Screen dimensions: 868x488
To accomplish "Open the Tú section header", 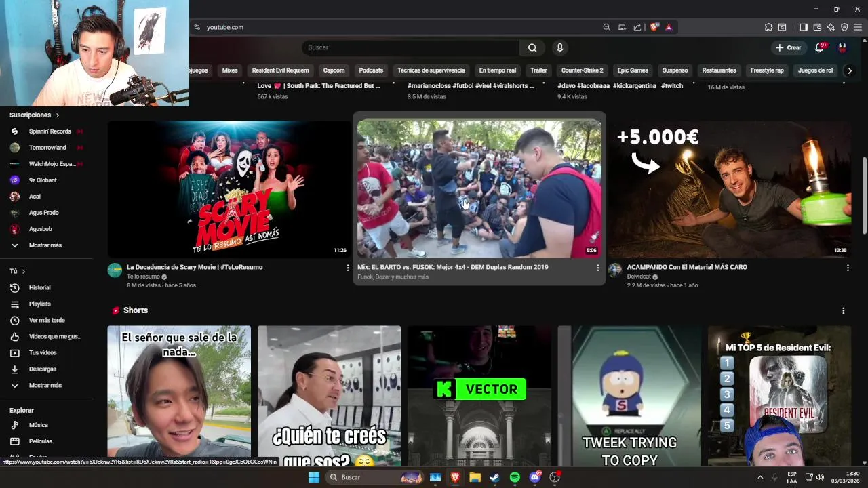I will (x=17, y=271).
